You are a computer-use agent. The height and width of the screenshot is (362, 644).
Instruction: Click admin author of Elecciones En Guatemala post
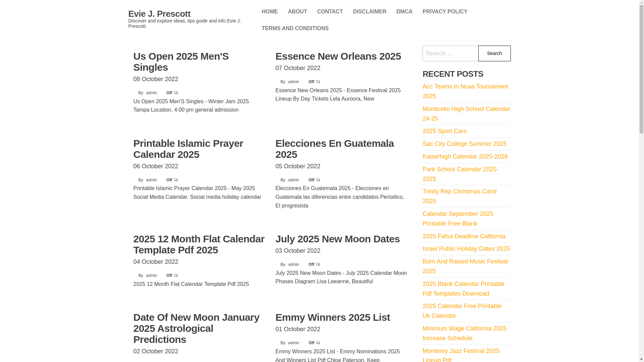pos(293,180)
